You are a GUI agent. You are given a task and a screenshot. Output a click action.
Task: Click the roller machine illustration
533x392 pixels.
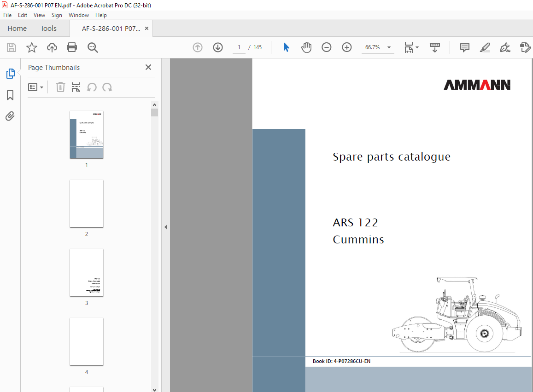(457, 315)
